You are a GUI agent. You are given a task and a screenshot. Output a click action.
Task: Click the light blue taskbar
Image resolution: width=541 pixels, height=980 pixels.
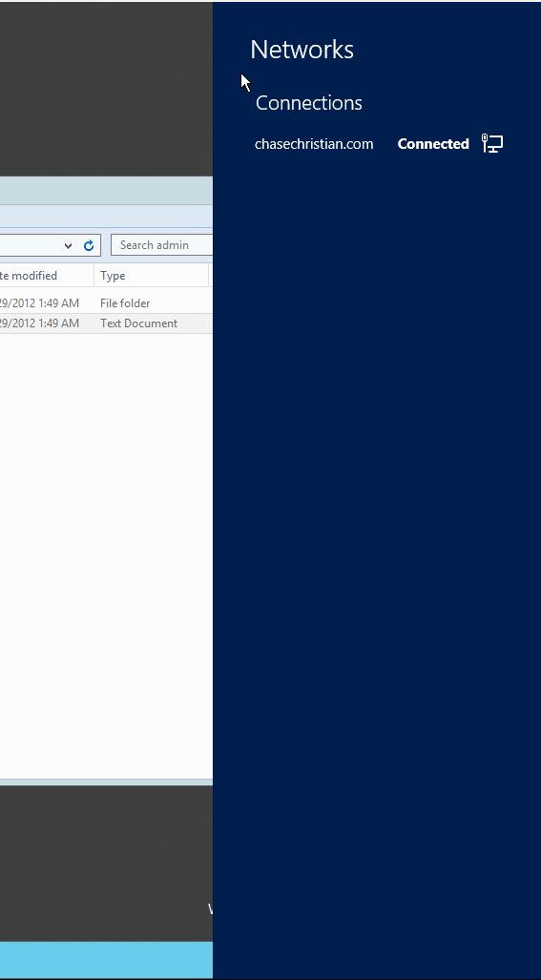point(106,959)
